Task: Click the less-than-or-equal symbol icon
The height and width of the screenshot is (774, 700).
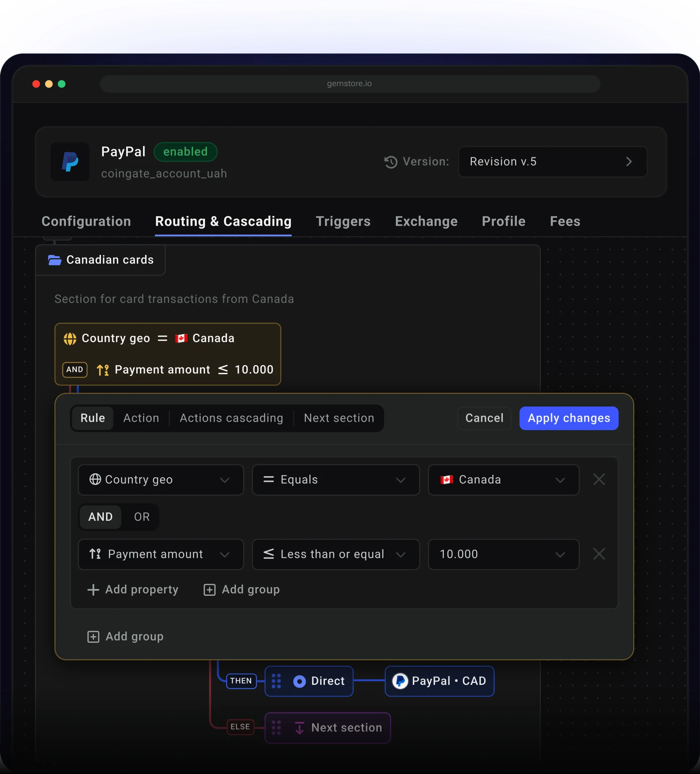Action: pyautogui.click(x=269, y=554)
